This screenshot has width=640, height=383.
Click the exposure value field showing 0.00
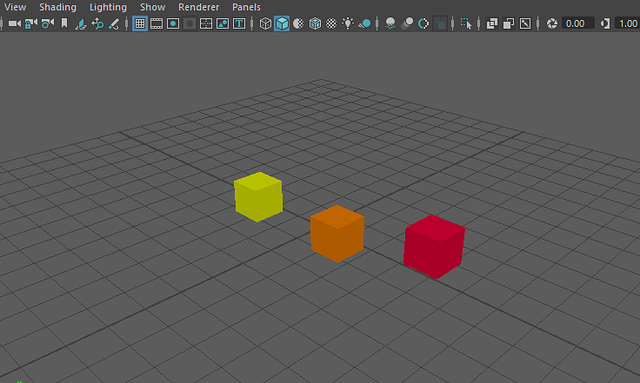pyautogui.click(x=578, y=24)
